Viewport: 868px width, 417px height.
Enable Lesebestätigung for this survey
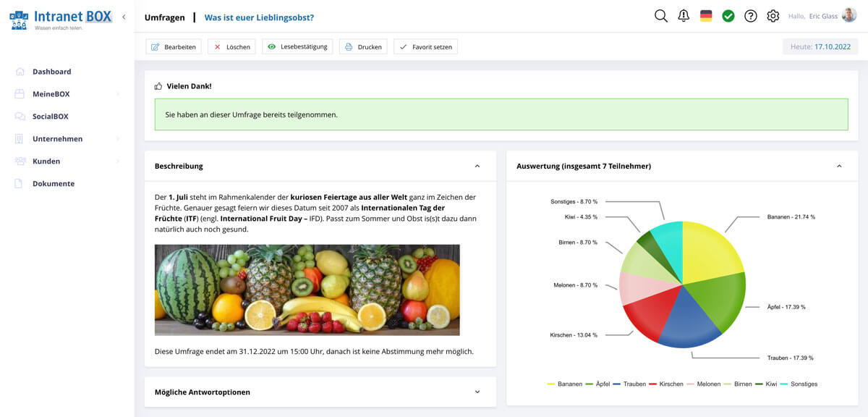(x=299, y=46)
